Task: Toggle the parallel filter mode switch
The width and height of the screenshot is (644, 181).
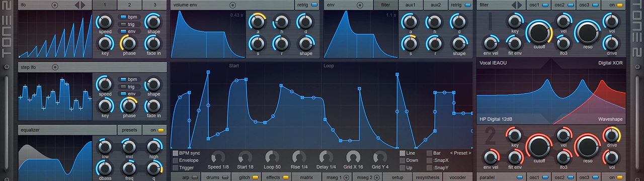Action: coord(520,177)
